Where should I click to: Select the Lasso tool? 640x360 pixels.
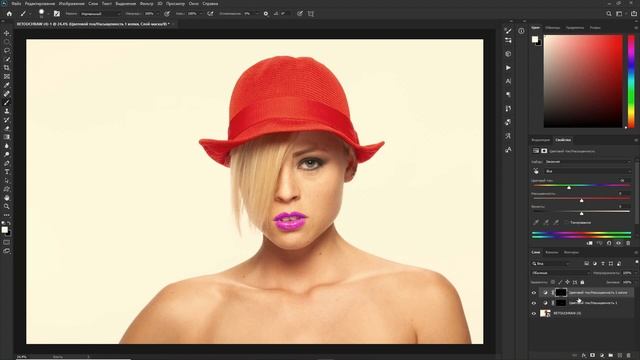pyautogui.click(x=7, y=51)
